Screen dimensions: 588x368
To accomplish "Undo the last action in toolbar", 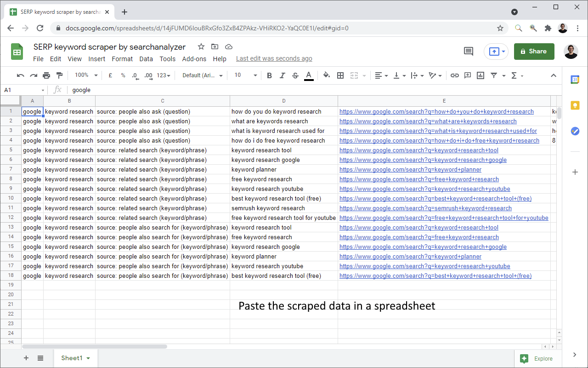I will (x=20, y=75).
